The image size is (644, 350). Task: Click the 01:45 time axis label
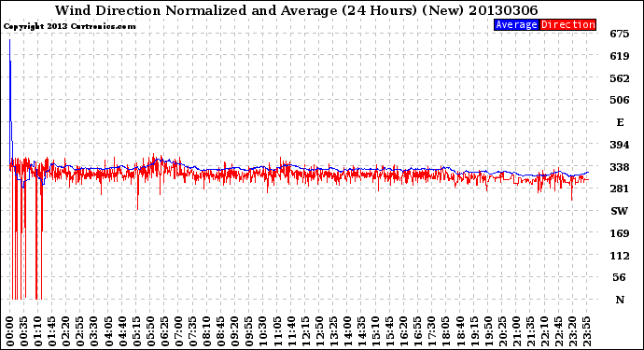click(x=52, y=331)
